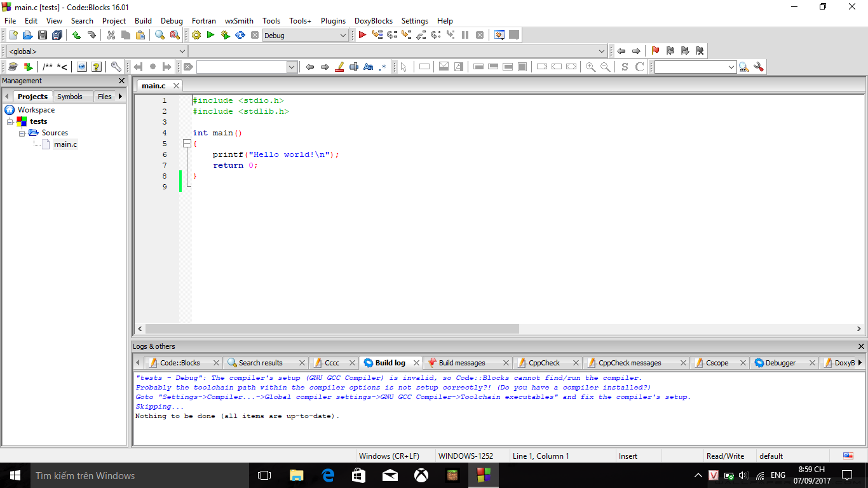Viewport: 868px width, 488px height.
Task: Run the search with the magnifier icon
Action: click(743, 67)
